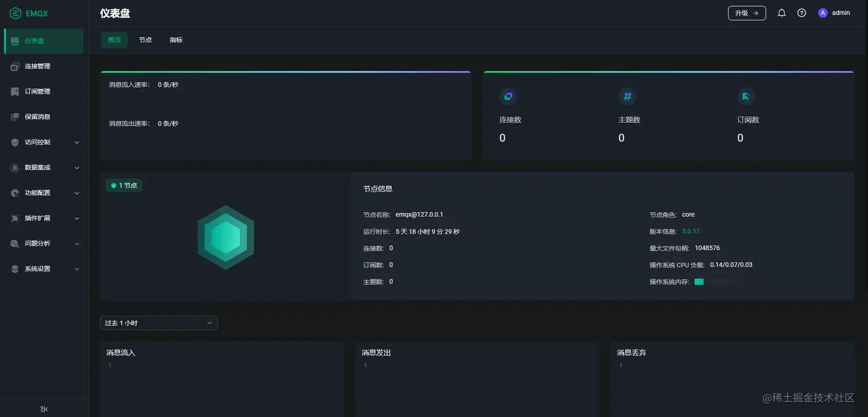Open 连接管理 in the sidebar
The image size is (868, 417).
click(x=44, y=67)
